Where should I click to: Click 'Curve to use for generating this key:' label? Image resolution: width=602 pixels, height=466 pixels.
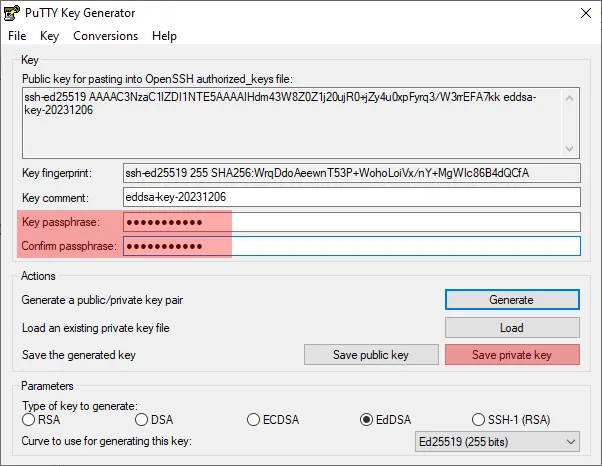tap(106, 441)
